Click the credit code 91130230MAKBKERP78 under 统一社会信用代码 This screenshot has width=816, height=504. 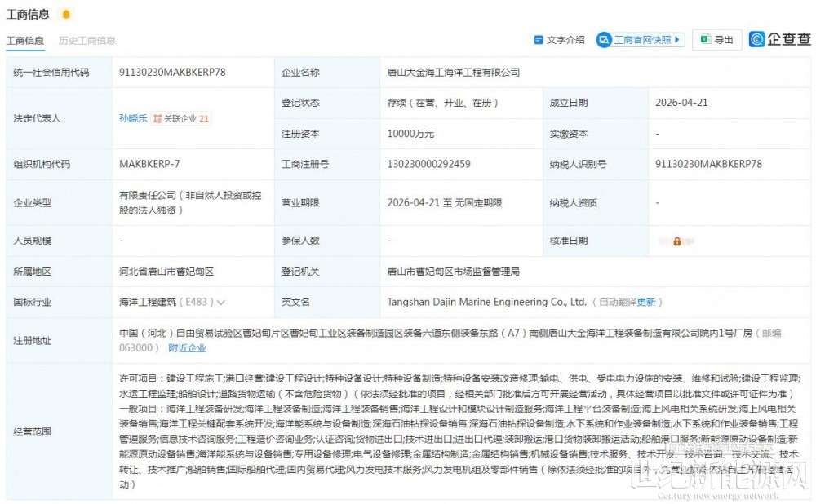(x=172, y=73)
